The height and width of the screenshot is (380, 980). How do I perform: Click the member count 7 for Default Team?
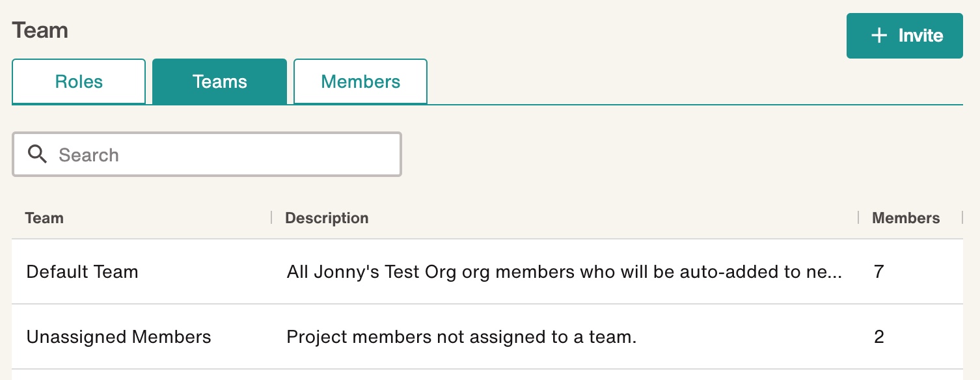pos(878,272)
